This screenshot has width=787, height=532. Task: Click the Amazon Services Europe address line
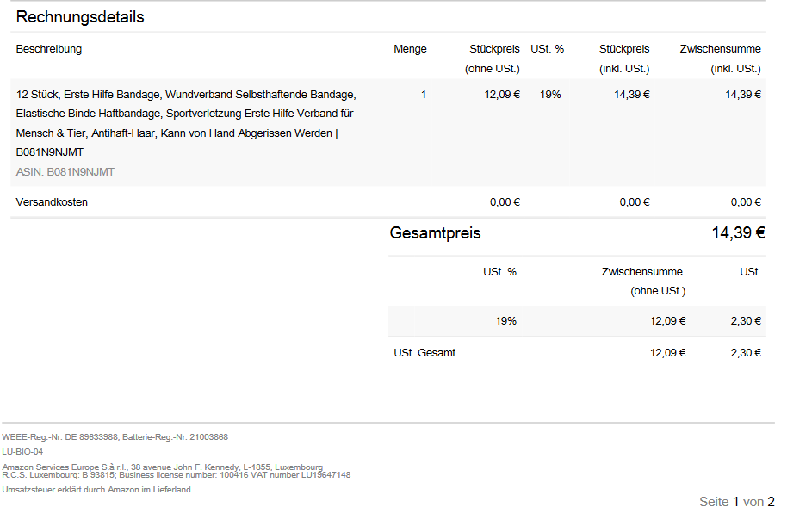[x=163, y=467]
